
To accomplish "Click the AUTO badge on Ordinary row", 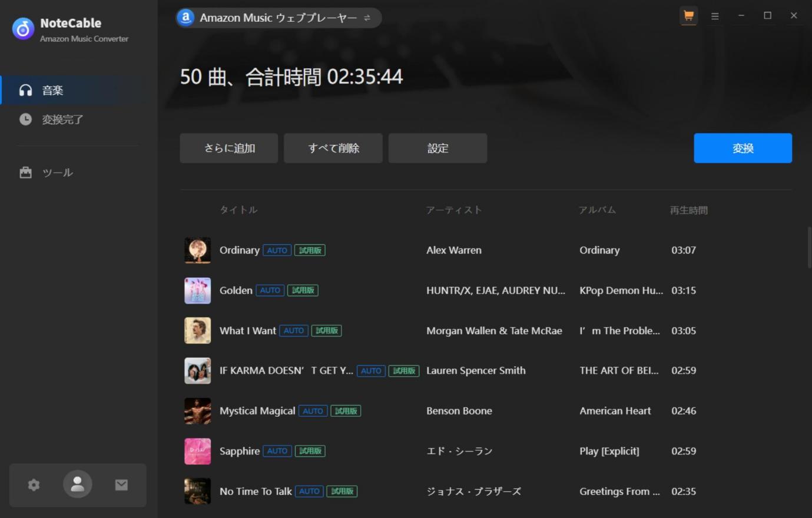I will [x=277, y=250].
